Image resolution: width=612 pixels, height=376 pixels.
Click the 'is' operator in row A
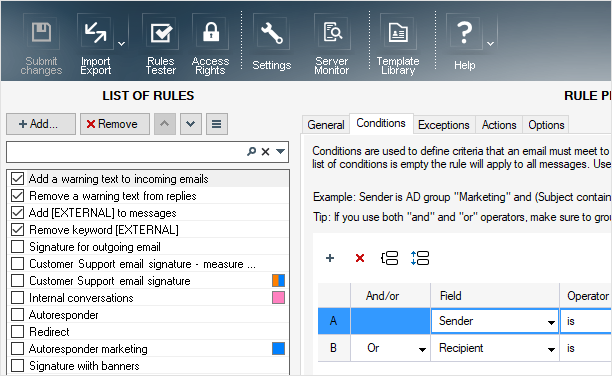[x=571, y=321]
